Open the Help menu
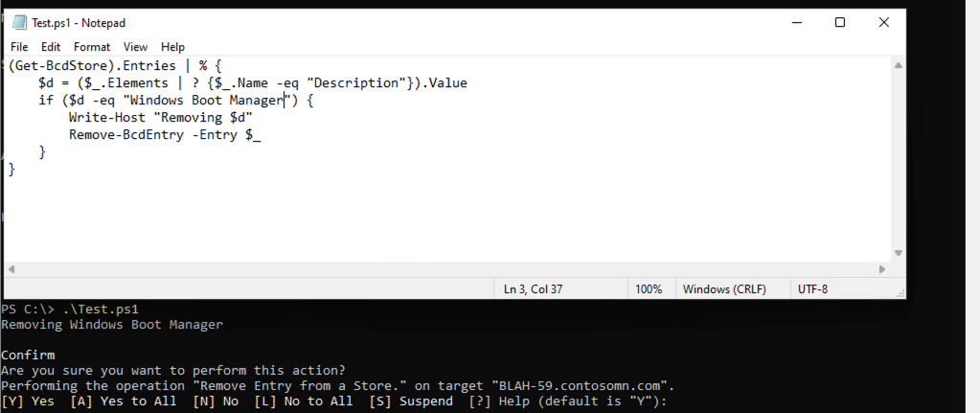This screenshot has width=980, height=413. (172, 47)
